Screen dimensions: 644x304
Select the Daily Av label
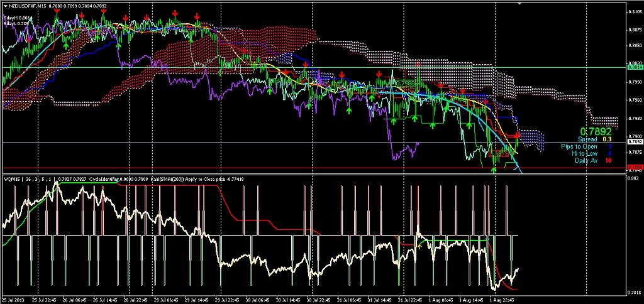[x=587, y=160]
